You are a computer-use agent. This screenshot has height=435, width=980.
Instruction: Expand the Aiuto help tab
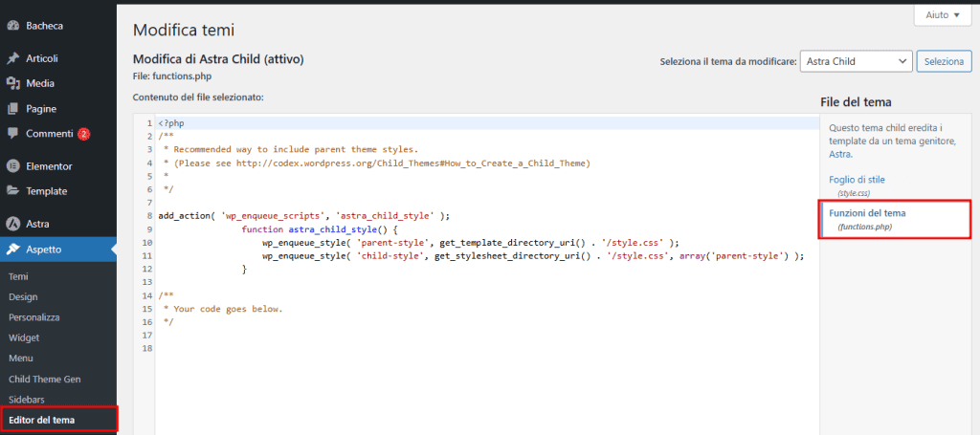[943, 15]
